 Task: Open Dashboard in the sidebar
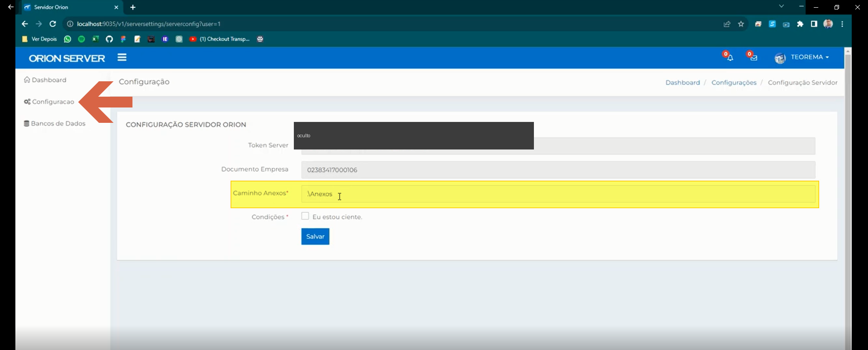[x=45, y=80]
